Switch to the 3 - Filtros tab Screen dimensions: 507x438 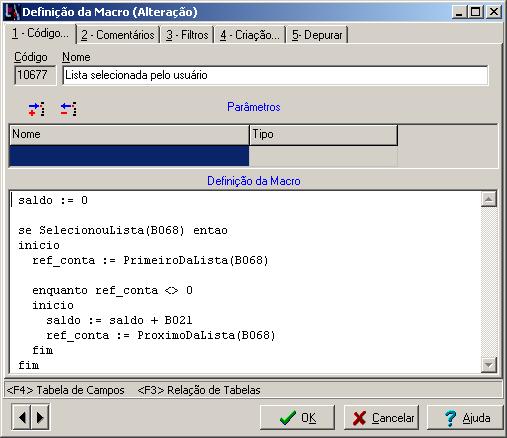(x=187, y=35)
